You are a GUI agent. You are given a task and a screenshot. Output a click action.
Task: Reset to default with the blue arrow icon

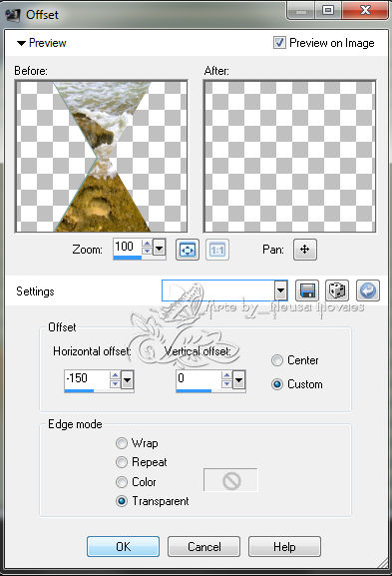tap(368, 290)
